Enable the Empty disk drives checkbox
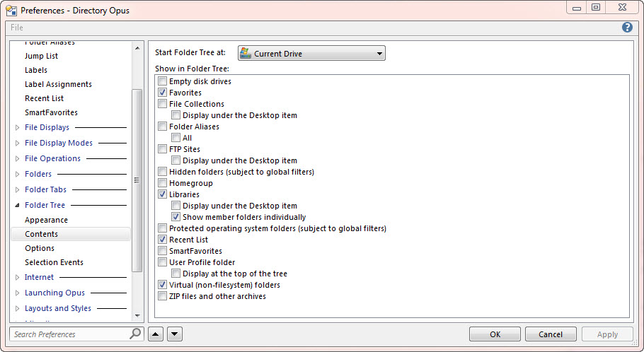Screen dimensions: 644x352 tap(163, 81)
